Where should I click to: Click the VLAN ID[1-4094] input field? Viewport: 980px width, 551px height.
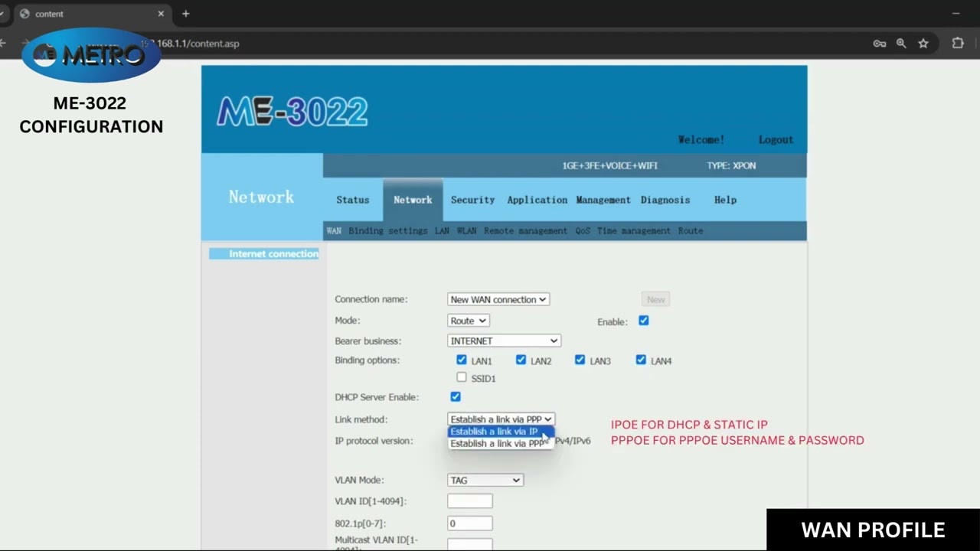(x=470, y=501)
